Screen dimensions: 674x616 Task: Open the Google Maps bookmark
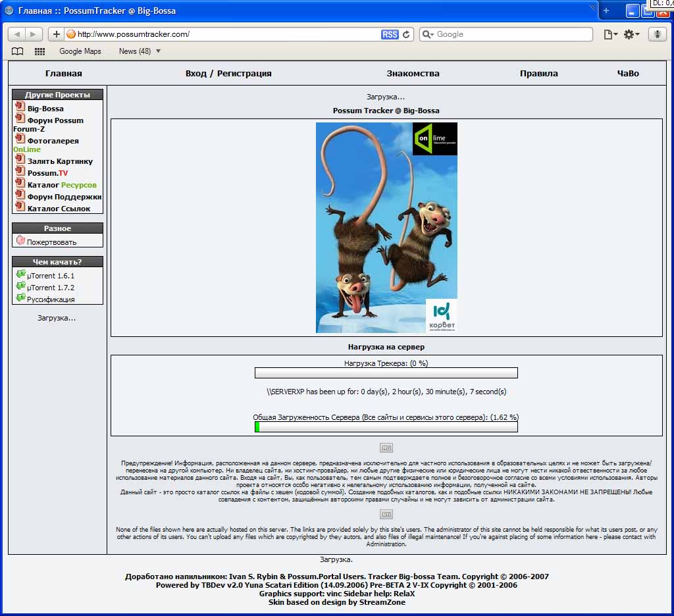(x=80, y=51)
